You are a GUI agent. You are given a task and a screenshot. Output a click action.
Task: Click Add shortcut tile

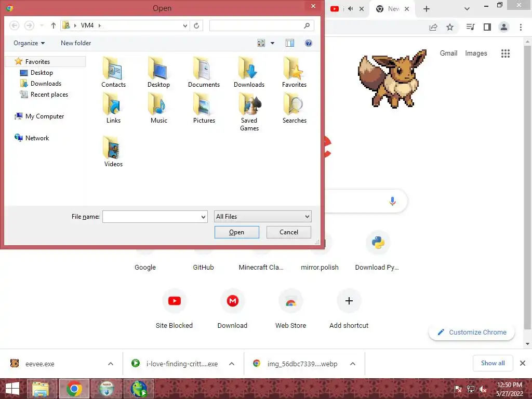[349, 309]
